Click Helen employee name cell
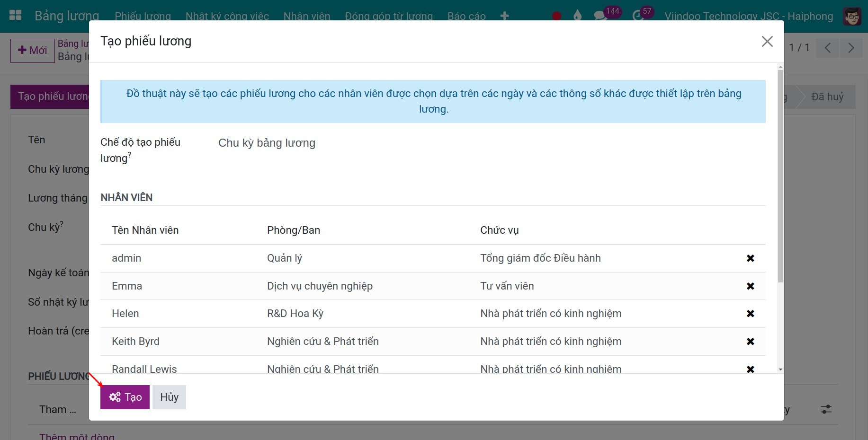868x440 pixels. point(125,313)
